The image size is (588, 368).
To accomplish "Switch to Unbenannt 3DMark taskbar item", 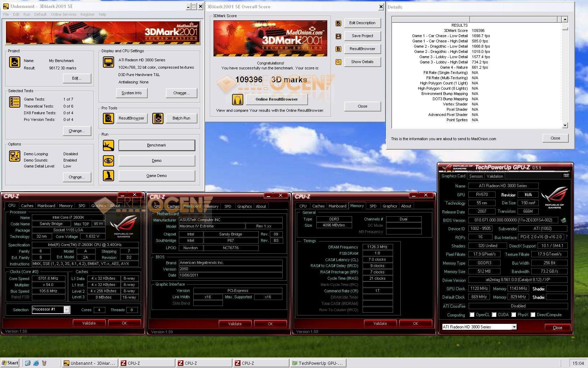I will 90,363.
